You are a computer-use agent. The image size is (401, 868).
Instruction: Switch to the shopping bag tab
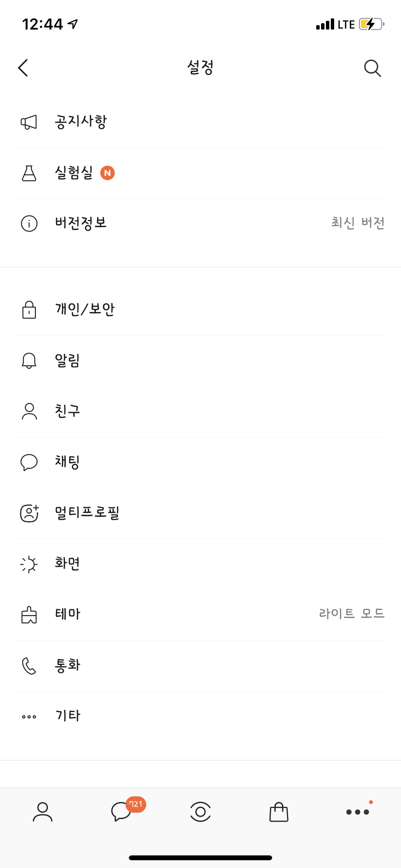pyautogui.click(x=278, y=812)
